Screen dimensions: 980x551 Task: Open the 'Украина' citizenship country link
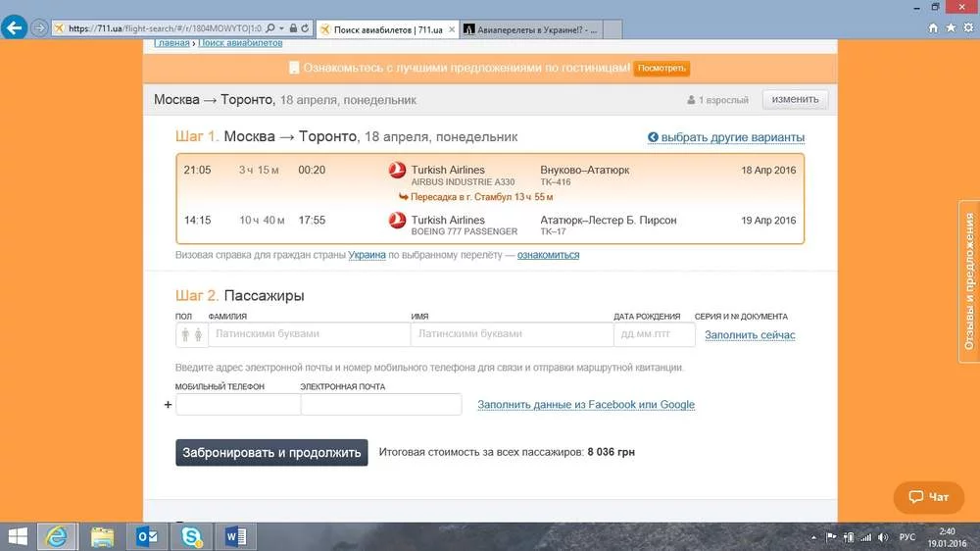pos(367,255)
